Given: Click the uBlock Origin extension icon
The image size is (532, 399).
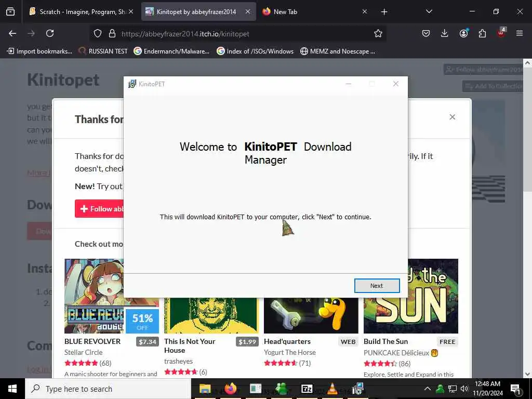Looking at the screenshot, I should [x=501, y=33].
